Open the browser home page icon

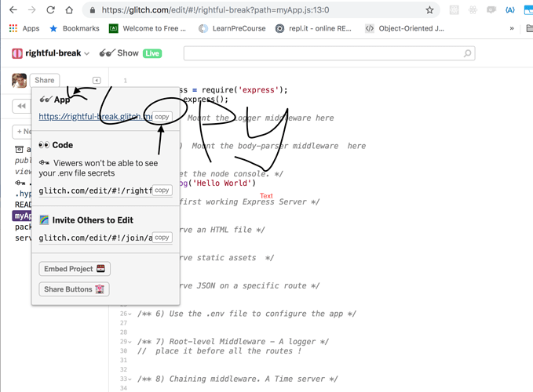tap(69, 10)
